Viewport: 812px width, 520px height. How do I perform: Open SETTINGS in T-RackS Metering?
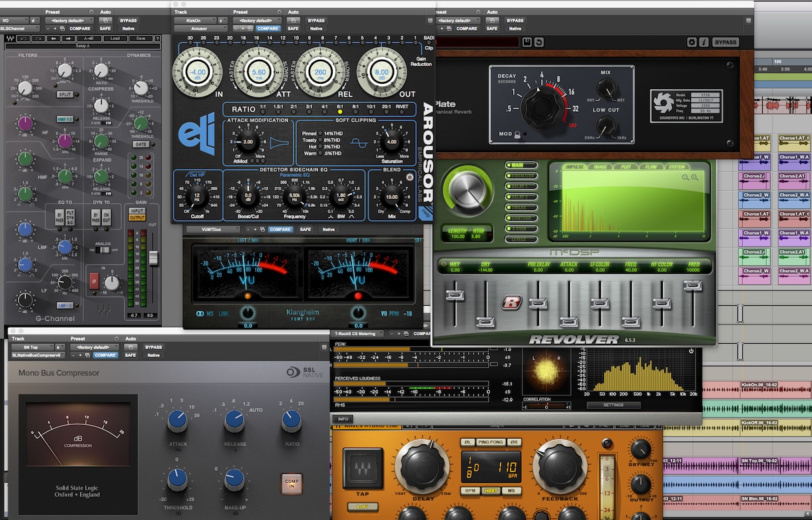pyautogui.click(x=613, y=405)
